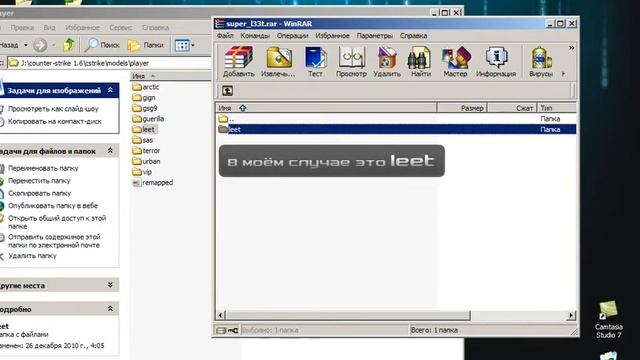The width and height of the screenshot is (640, 360).
Task: Select the vip folder in Explorer
Action: click(142, 172)
